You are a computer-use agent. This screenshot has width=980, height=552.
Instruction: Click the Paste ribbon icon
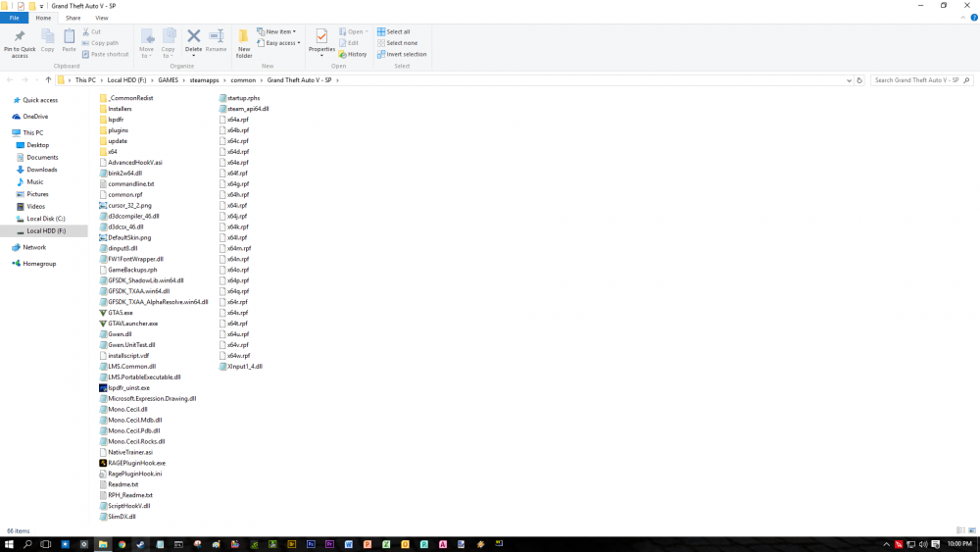pos(69,36)
